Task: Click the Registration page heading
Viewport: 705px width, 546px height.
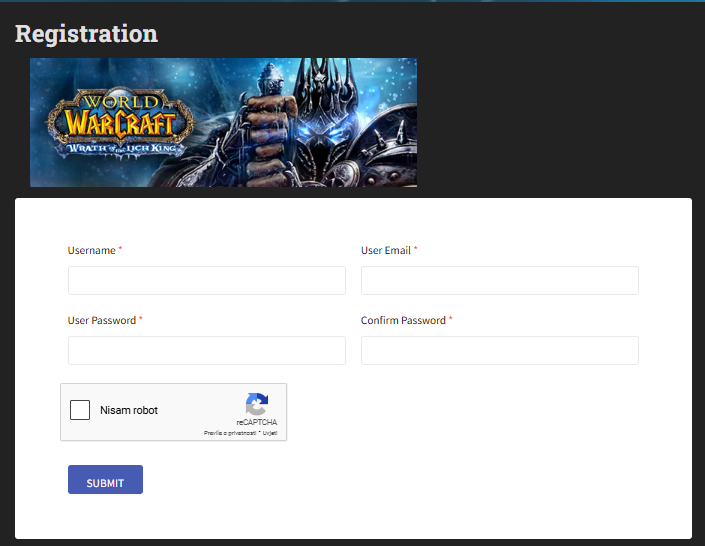Action: pyautogui.click(x=86, y=34)
